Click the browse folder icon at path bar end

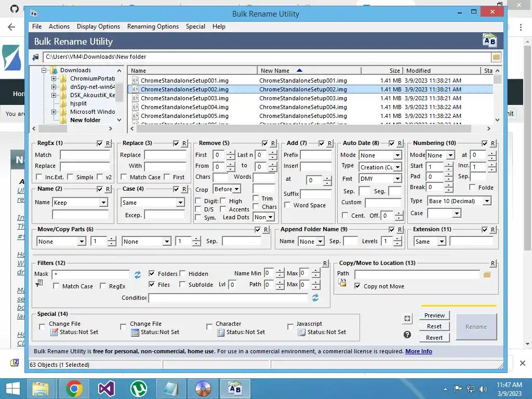pyautogui.click(x=496, y=57)
